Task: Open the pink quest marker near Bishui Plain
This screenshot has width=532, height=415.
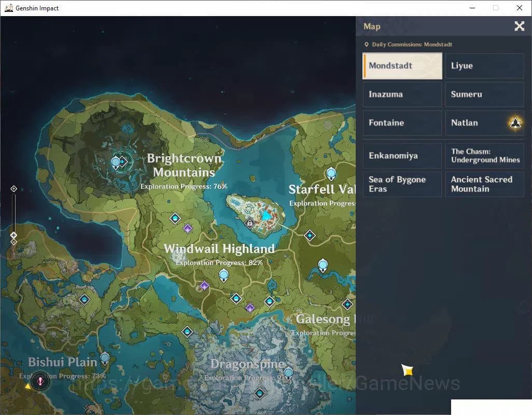Action: pyautogui.click(x=40, y=381)
